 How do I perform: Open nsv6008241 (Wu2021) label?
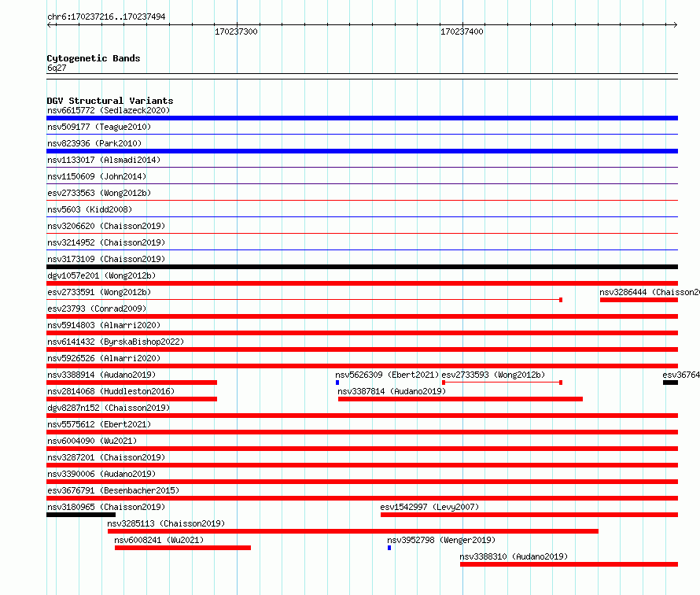click(159, 540)
